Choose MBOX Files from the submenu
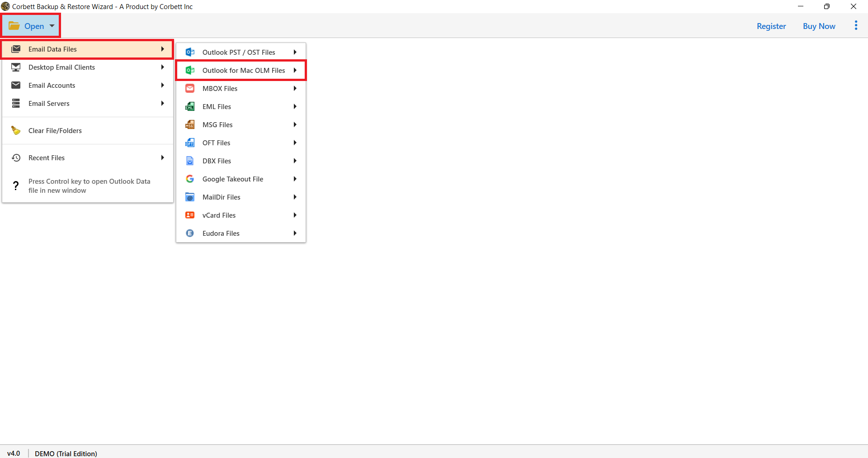868x458 pixels. (241, 88)
